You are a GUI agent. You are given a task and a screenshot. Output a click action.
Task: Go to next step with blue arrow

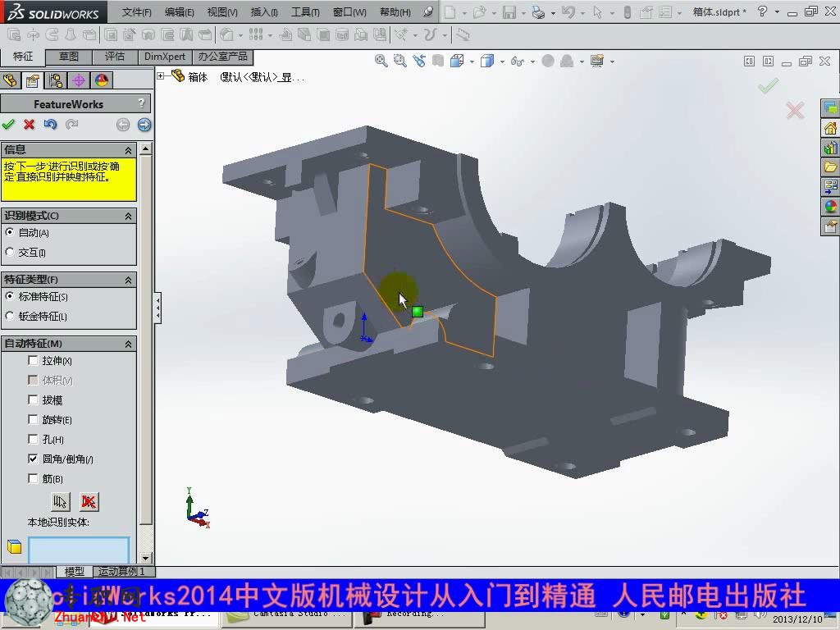pyautogui.click(x=144, y=125)
